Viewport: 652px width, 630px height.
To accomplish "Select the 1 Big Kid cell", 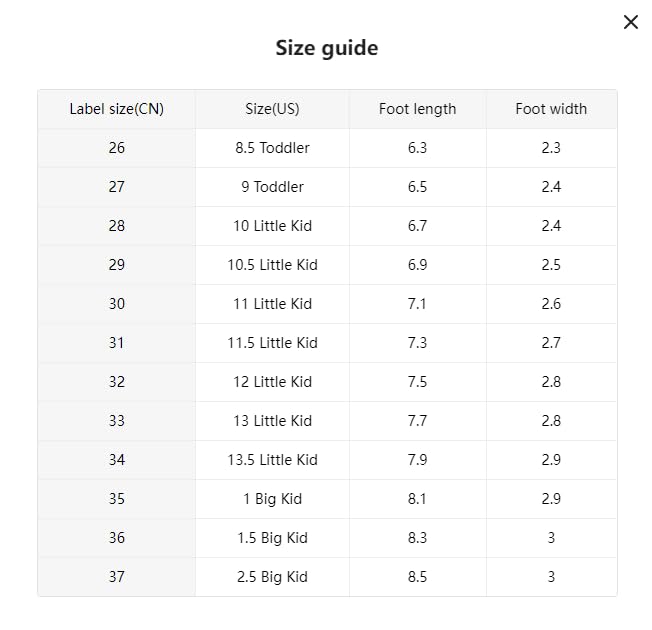I will click(x=272, y=499).
